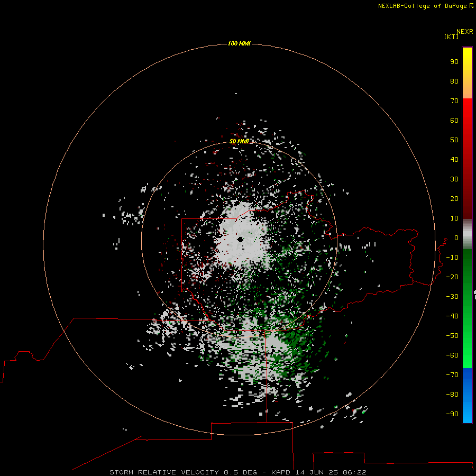This screenshot has height=476, width=476.
Task: Click the 30 value on velocity scale
Action: (454, 179)
